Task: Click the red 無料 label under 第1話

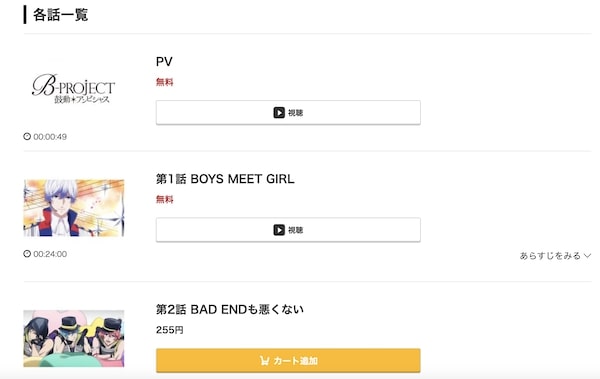Action: click(165, 199)
